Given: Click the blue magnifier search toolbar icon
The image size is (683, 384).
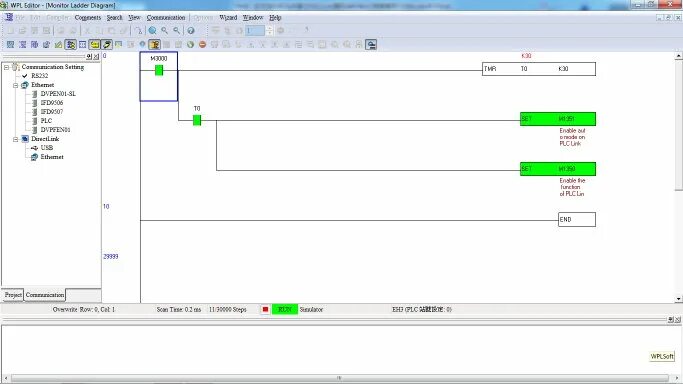Looking at the screenshot, I should 152,30.
